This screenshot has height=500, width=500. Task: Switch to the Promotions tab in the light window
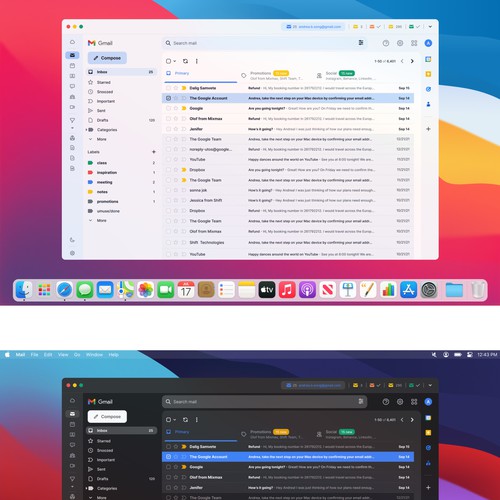click(x=272, y=76)
